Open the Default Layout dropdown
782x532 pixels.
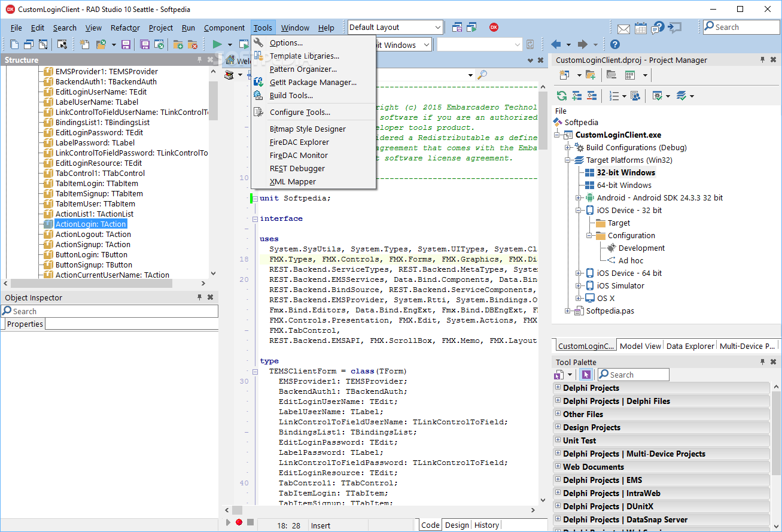(438, 28)
